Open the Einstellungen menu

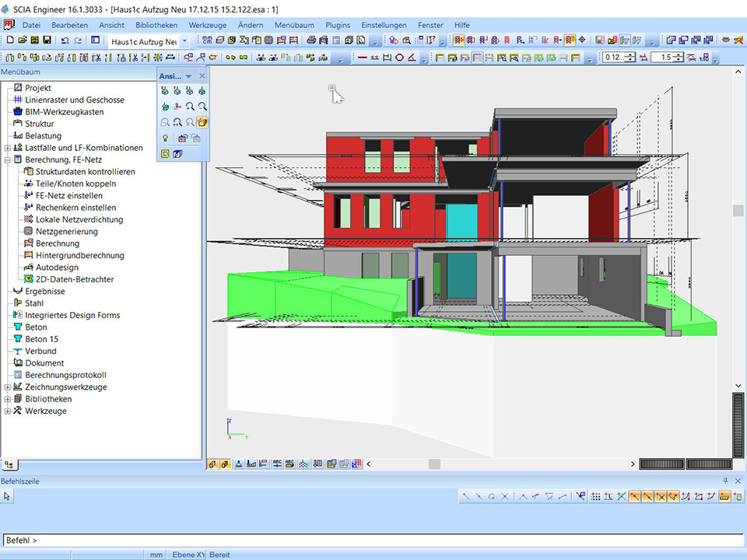click(384, 25)
